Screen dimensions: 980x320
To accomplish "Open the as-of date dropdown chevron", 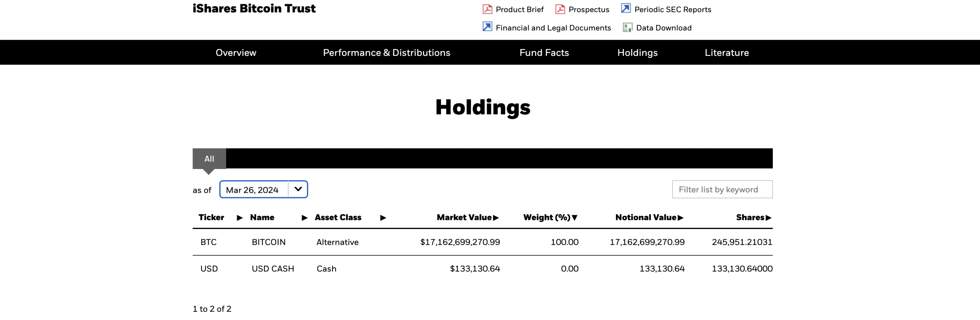I will pyautogui.click(x=298, y=189).
